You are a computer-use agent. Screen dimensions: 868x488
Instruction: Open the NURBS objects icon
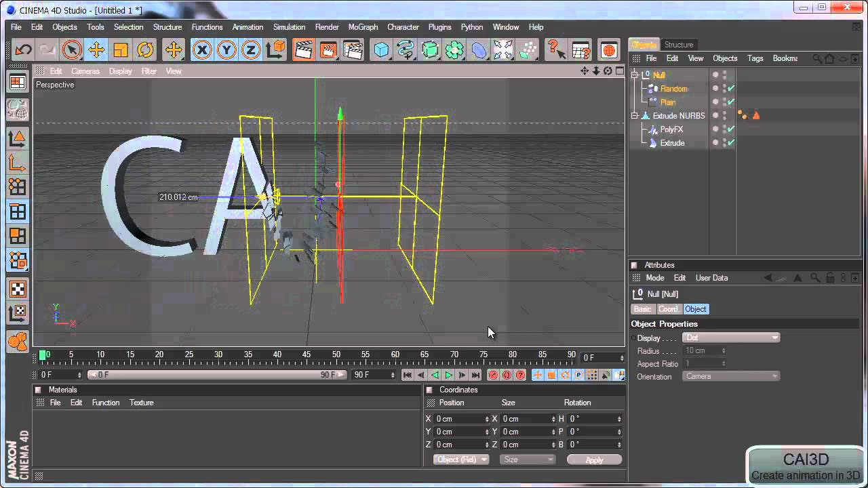(x=430, y=50)
